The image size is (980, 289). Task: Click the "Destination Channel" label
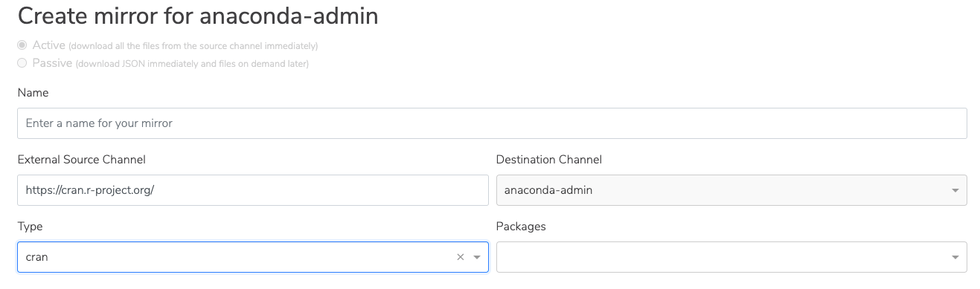pos(549,160)
